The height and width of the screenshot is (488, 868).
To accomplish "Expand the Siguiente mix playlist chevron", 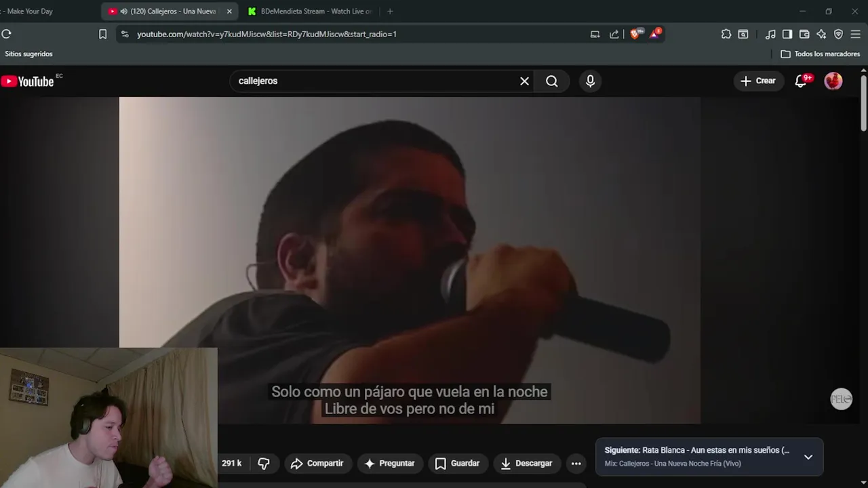I will click(x=808, y=457).
